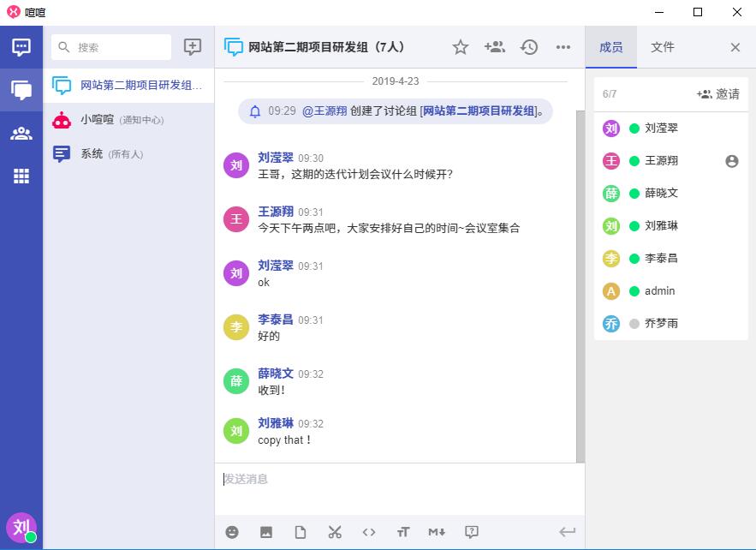The width and height of the screenshot is (756, 550).
Task: Switch to the 文件 tab
Action: (x=663, y=47)
